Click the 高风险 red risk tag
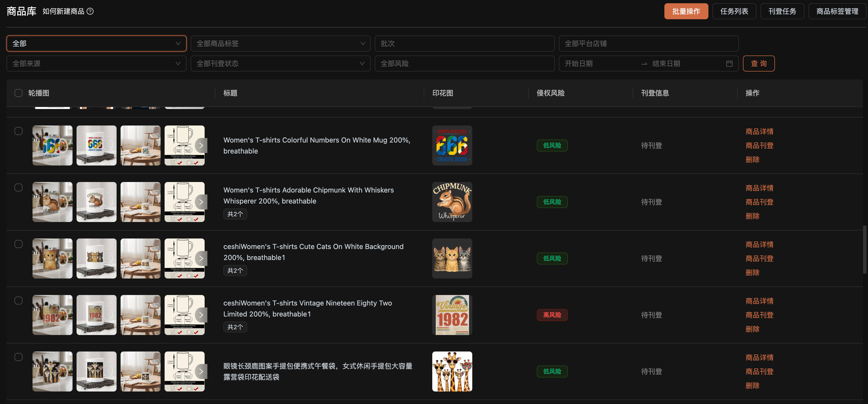The height and width of the screenshot is (404, 868). 552,315
